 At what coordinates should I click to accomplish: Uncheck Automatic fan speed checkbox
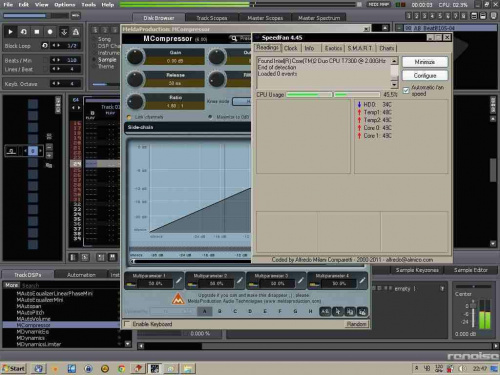(406, 90)
